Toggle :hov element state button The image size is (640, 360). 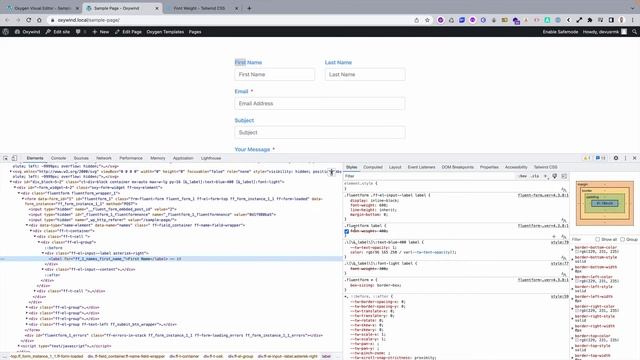(x=522, y=176)
